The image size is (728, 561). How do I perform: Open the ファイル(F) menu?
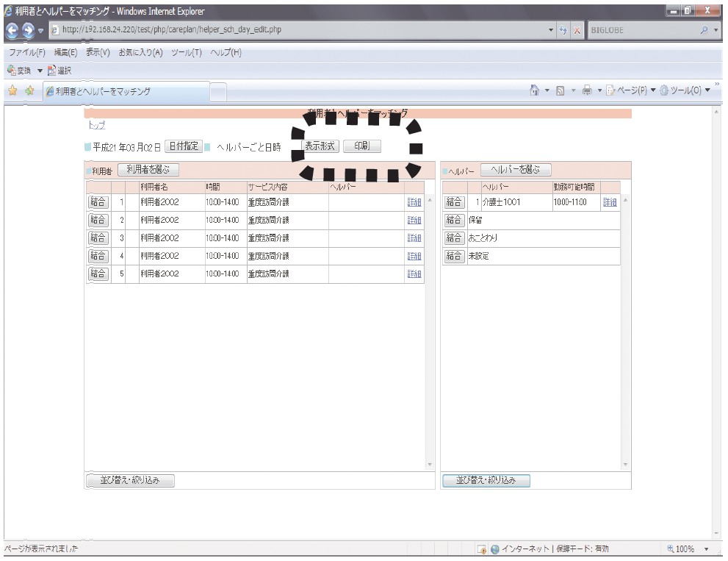point(27,52)
